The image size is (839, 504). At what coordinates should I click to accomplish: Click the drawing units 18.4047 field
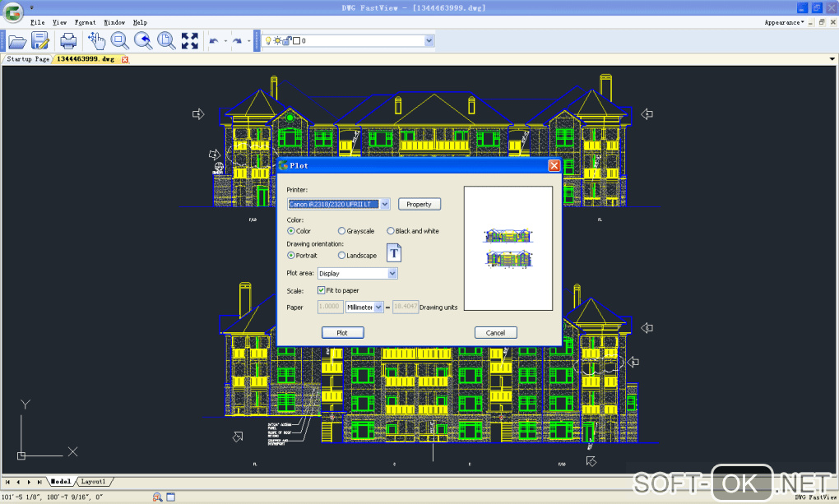click(405, 307)
